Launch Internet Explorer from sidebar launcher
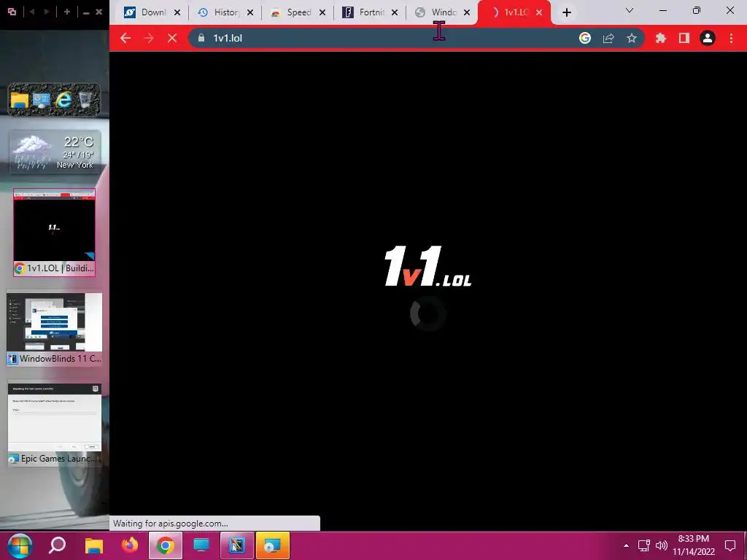Viewport: 747px width, 560px height. [x=63, y=100]
